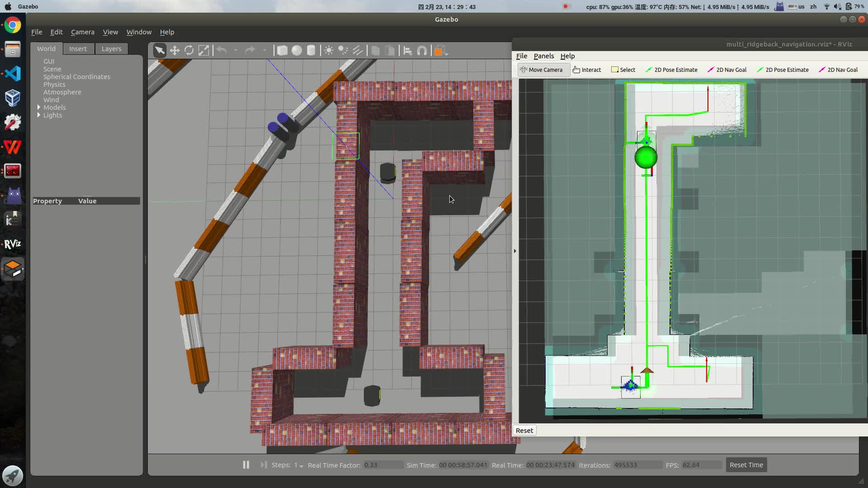Step the simulation forward once
This screenshot has height=488, width=868.
tap(264, 465)
